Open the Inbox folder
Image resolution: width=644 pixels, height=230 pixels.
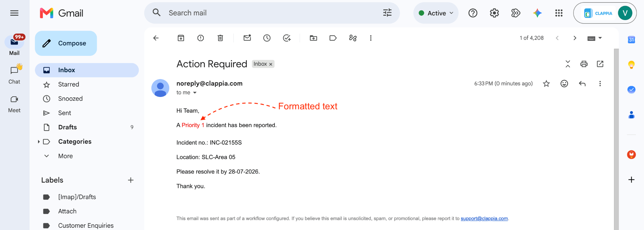87,70
